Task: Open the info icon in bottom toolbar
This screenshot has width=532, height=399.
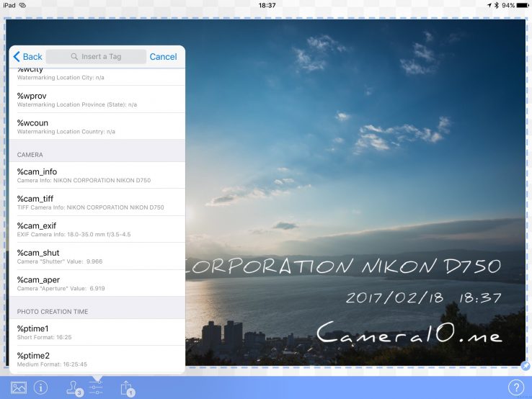Action: click(x=40, y=387)
